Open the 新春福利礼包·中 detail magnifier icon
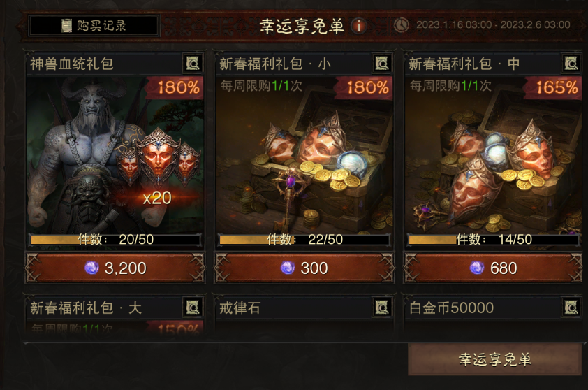The height and width of the screenshot is (390, 588). [x=571, y=64]
